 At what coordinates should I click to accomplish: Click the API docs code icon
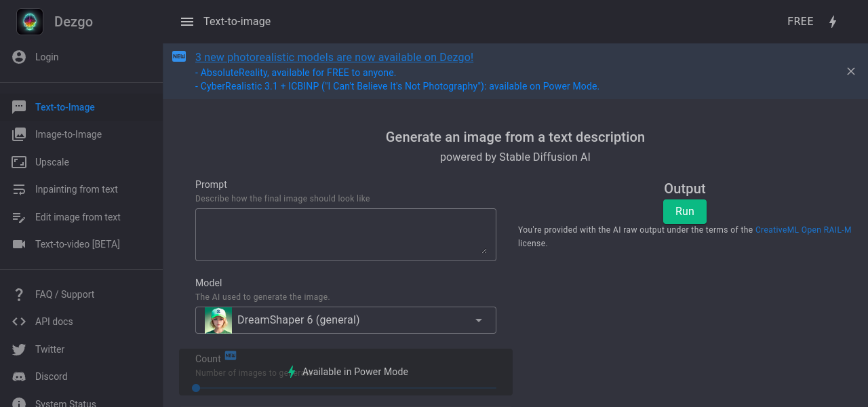pyautogui.click(x=19, y=322)
